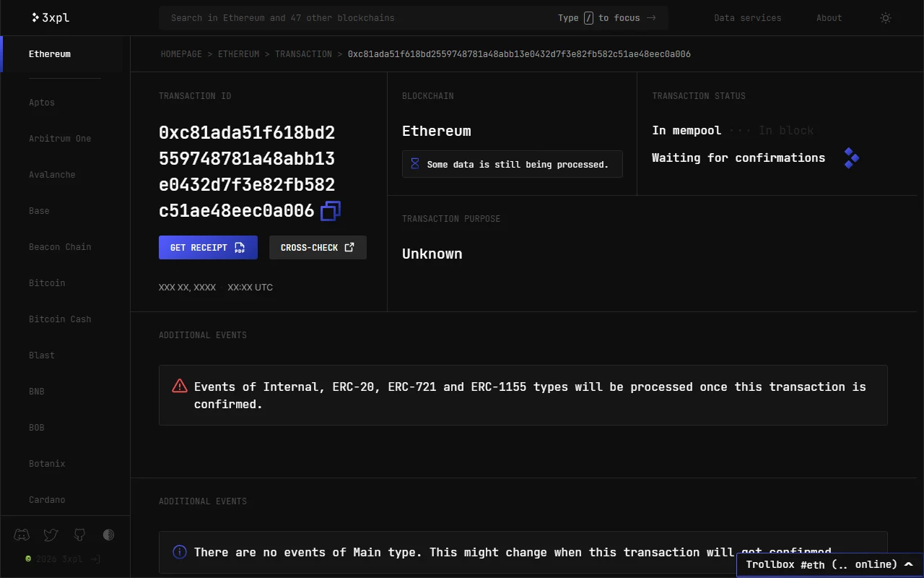This screenshot has width=924, height=578.
Task: Click 'In block' status text
Action: tap(786, 131)
